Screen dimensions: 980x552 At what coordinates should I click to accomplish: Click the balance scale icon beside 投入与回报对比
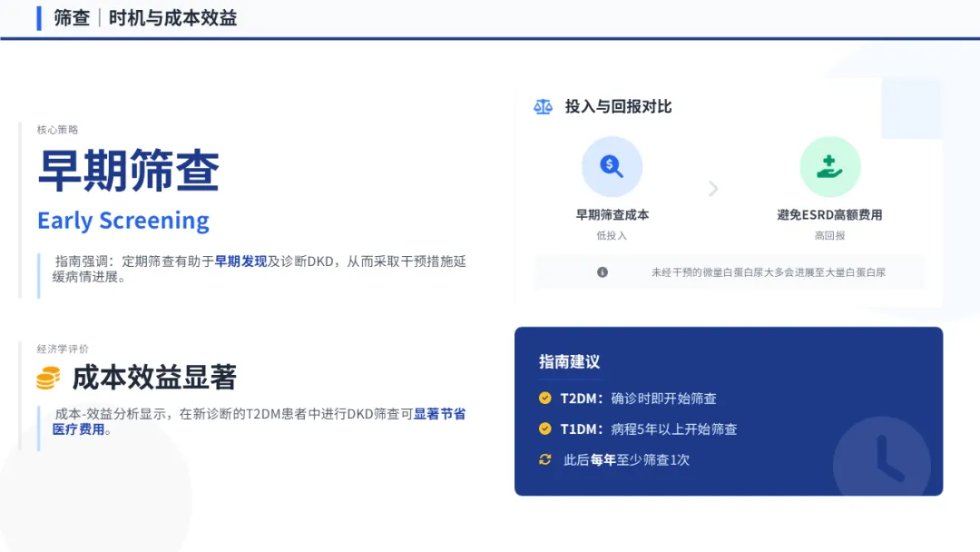[543, 107]
